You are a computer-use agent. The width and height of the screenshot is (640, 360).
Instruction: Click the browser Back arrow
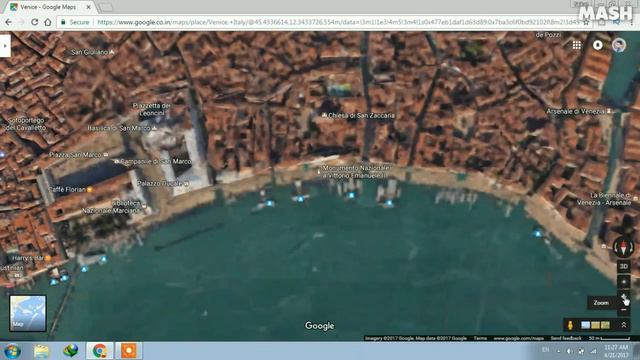pos(9,22)
